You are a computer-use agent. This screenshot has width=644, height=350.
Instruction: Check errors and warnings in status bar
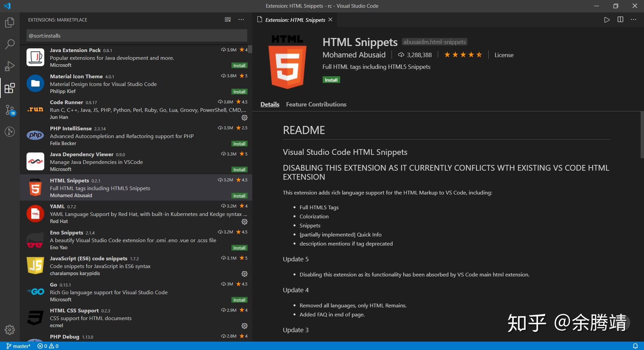[47, 346]
